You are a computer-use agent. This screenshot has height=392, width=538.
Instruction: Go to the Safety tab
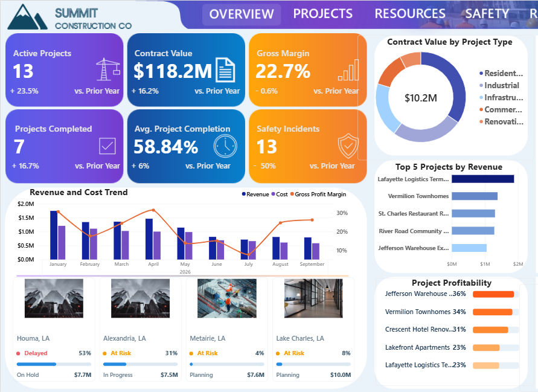coord(487,14)
